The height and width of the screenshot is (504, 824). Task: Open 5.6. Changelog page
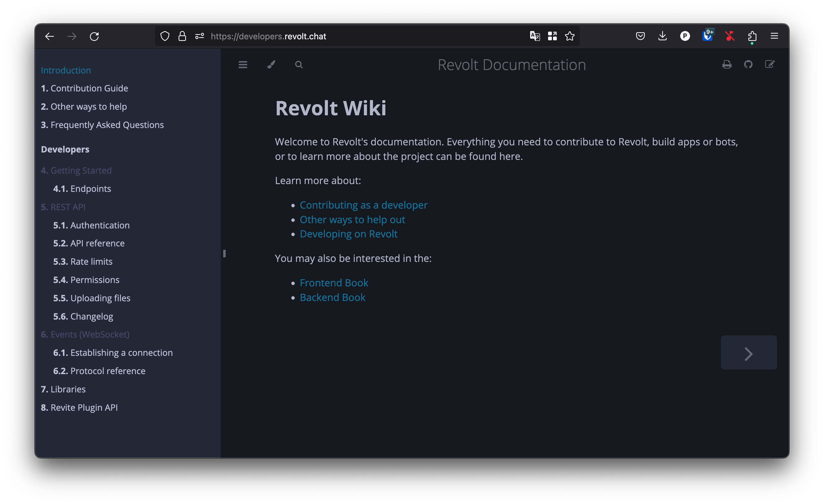(x=83, y=316)
